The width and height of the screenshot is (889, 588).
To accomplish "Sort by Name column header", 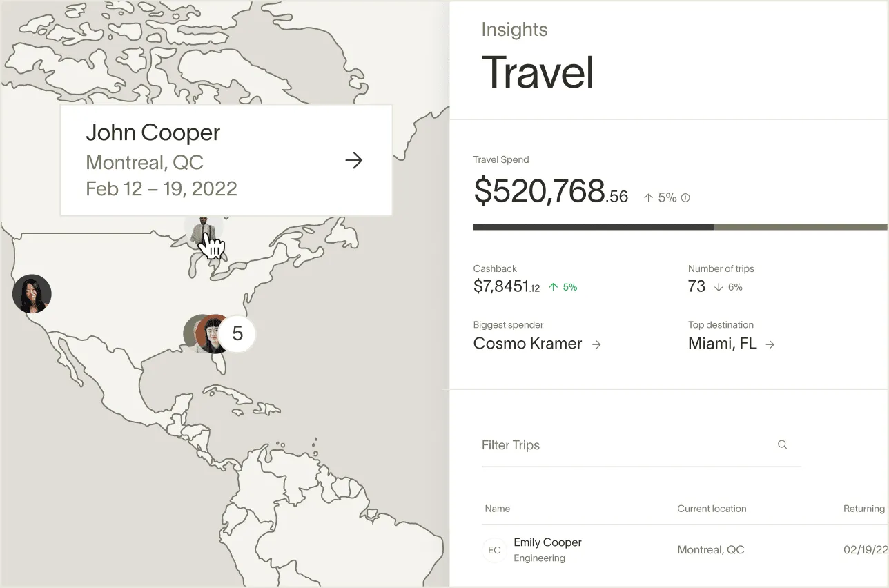I will (498, 509).
